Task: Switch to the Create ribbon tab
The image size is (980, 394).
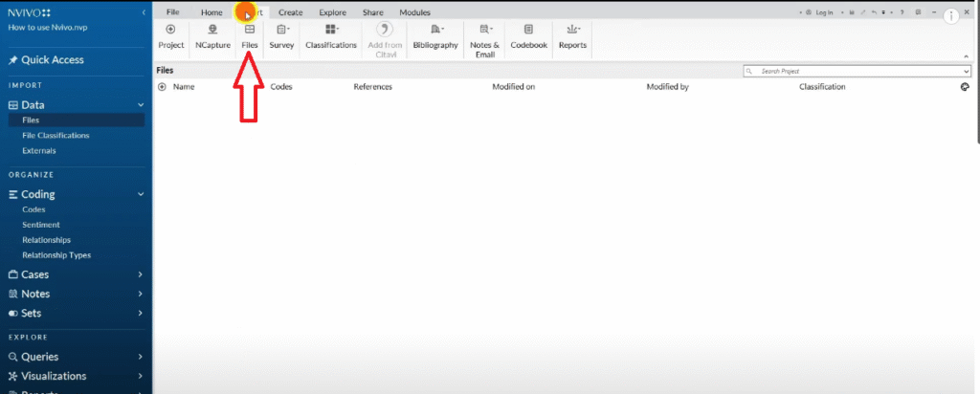Action: pos(291,12)
